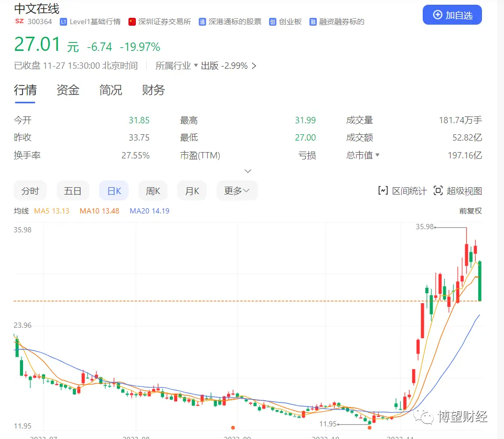Click the orange event dot below the 11.95 low
Viewport: 504px width, 439px height.
tap(370, 428)
